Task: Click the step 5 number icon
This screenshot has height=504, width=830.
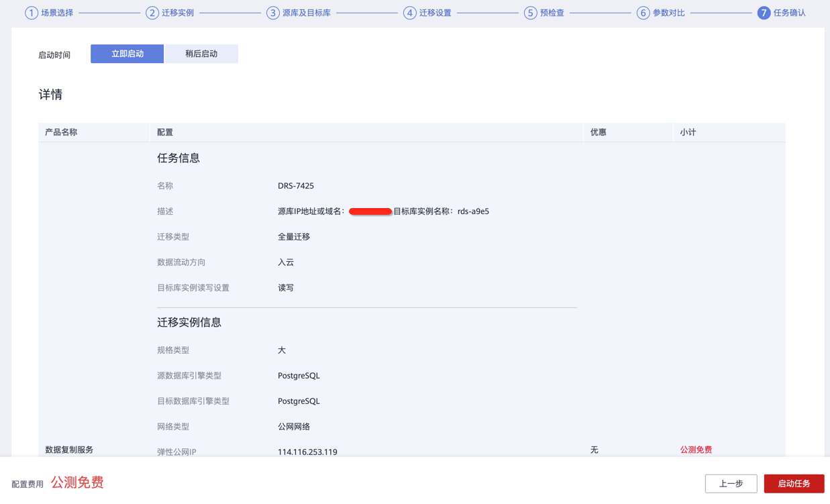Action: pos(530,13)
